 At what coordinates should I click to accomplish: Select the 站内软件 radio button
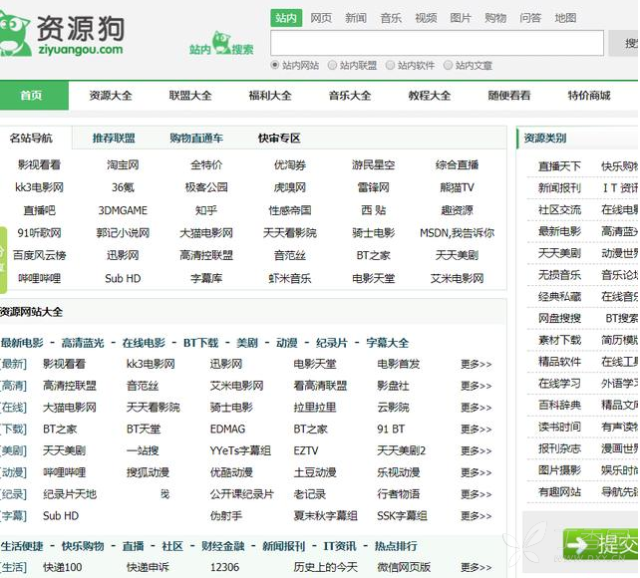coord(390,65)
